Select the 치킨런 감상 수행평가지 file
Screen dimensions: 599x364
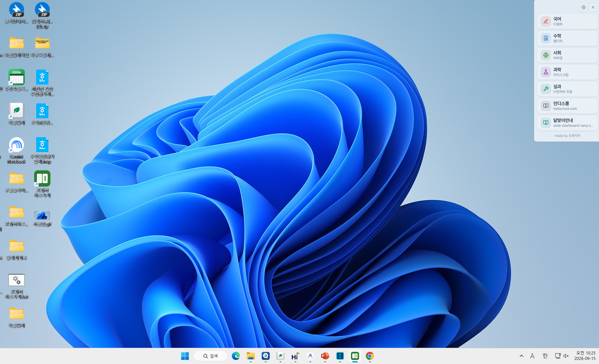tap(42, 83)
